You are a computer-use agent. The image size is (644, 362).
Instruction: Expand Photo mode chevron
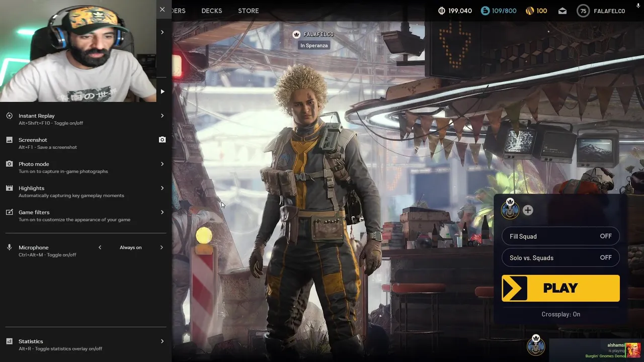click(162, 164)
